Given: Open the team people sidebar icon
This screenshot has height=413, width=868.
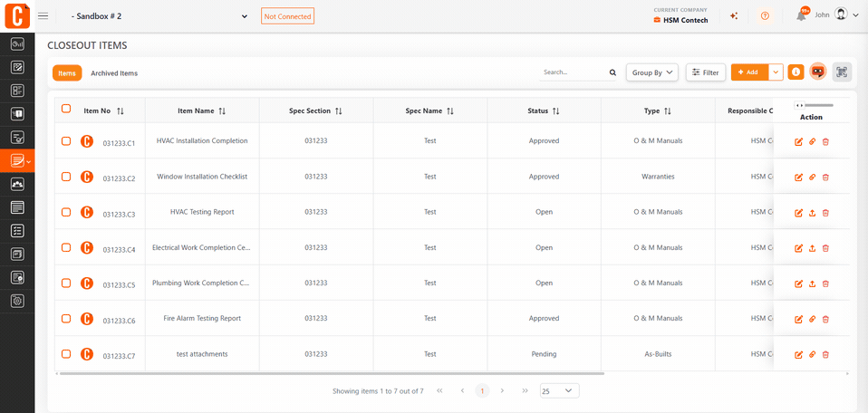Looking at the screenshot, I should click(x=17, y=184).
